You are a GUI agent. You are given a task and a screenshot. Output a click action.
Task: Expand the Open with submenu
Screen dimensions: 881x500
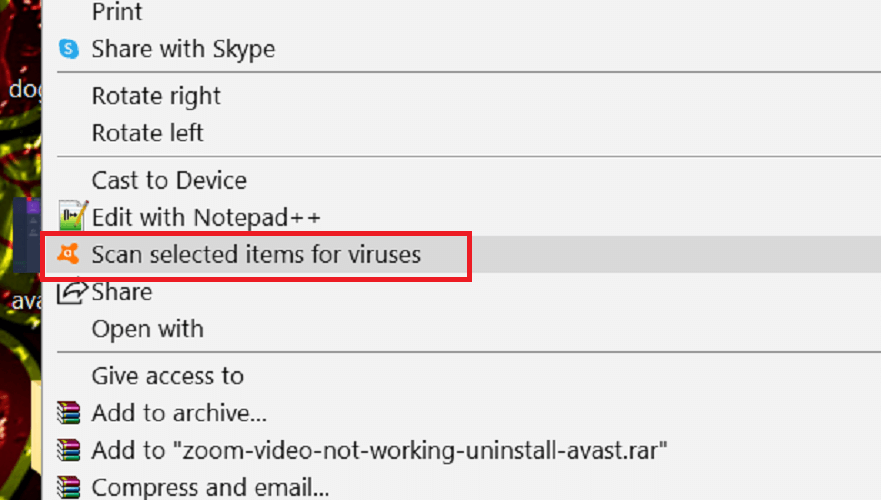147,329
